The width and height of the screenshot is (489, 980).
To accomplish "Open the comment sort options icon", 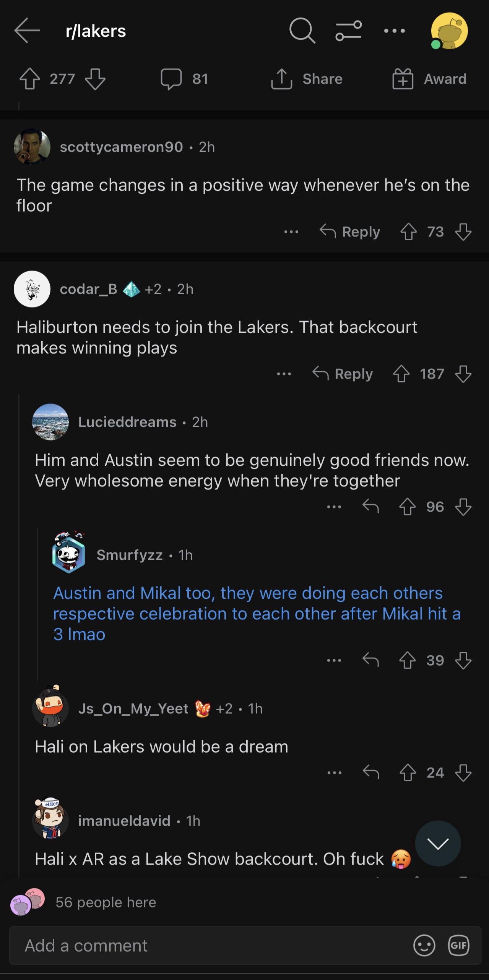I will 348,31.
